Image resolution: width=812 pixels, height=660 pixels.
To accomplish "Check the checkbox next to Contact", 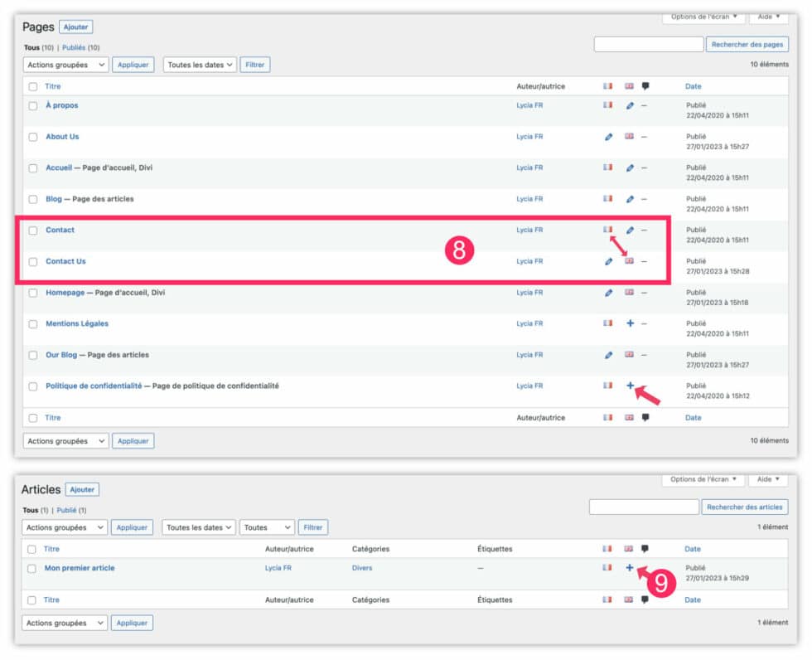I will pos(31,230).
